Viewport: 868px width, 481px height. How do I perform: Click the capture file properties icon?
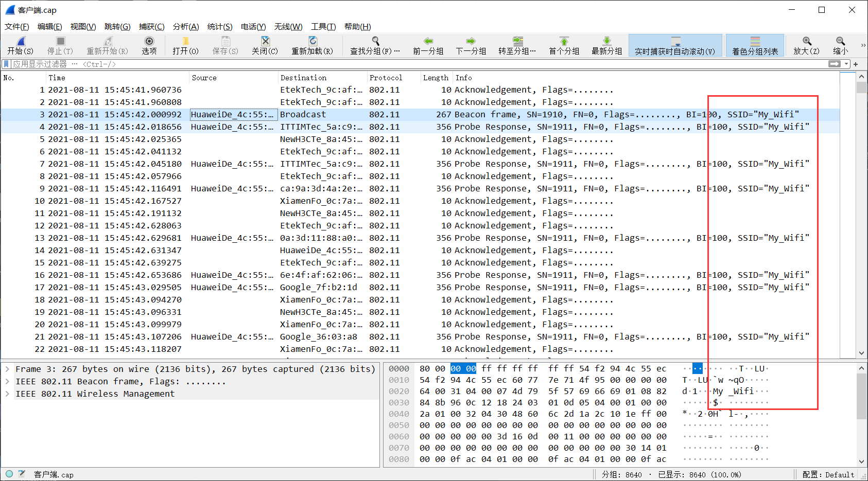pyautogui.click(x=22, y=474)
